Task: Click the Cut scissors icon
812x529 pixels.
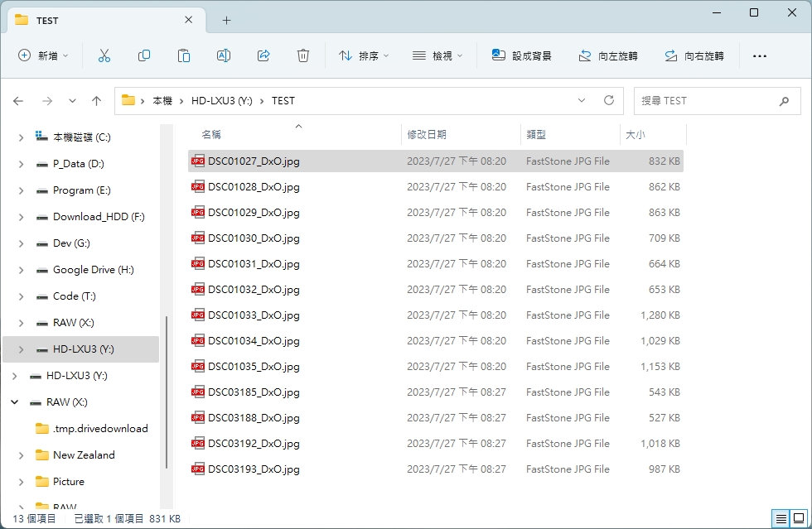Action: coord(104,55)
